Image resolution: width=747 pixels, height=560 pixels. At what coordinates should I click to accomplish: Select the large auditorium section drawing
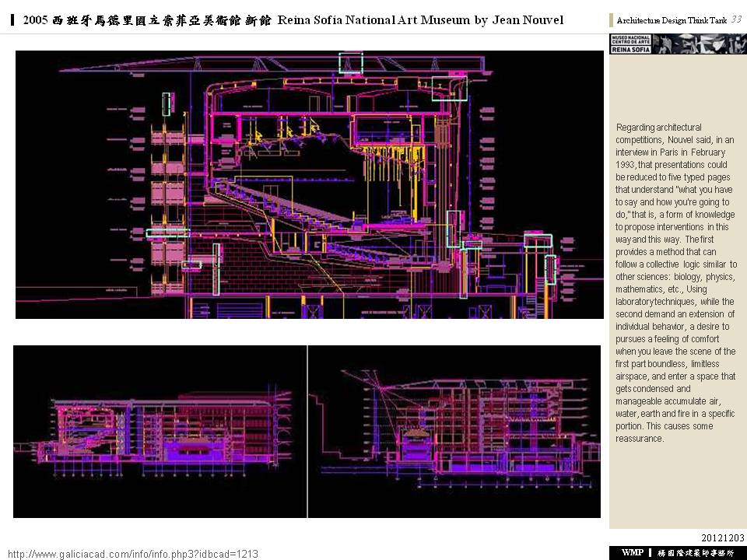click(309, 184)
